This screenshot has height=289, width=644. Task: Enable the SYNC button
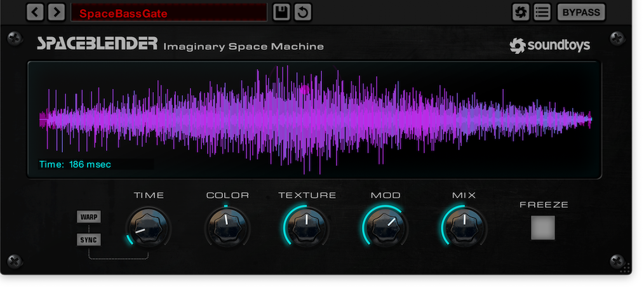click(x=89, y=239)
